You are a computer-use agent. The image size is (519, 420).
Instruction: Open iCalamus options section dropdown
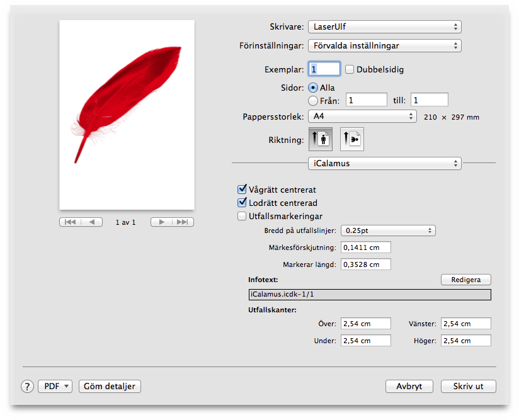(385, 163)
